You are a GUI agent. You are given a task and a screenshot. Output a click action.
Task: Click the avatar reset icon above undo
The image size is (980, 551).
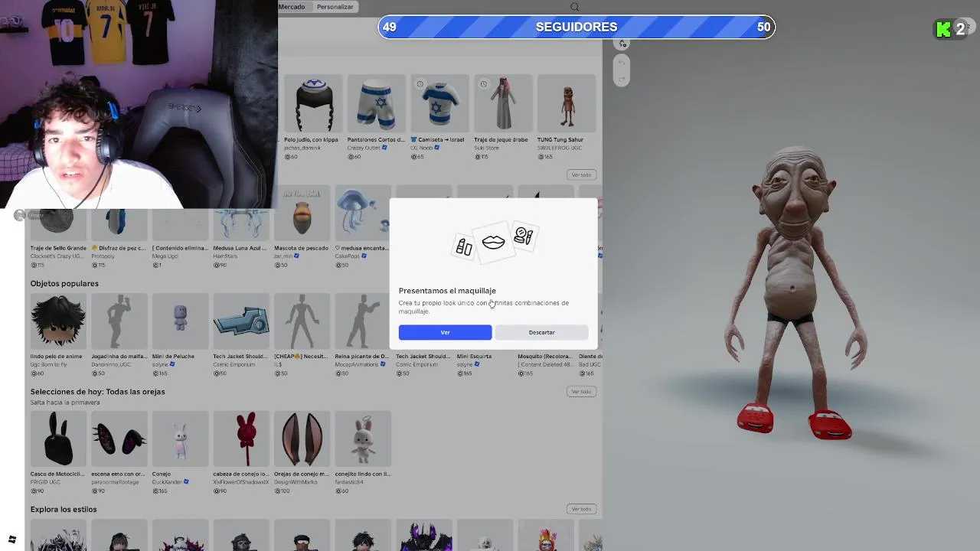[x=622, y=44]
